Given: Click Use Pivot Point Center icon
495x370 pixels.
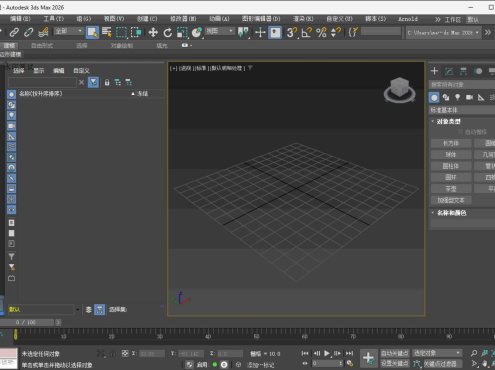Looking at the screenshot, I should 243,32.
